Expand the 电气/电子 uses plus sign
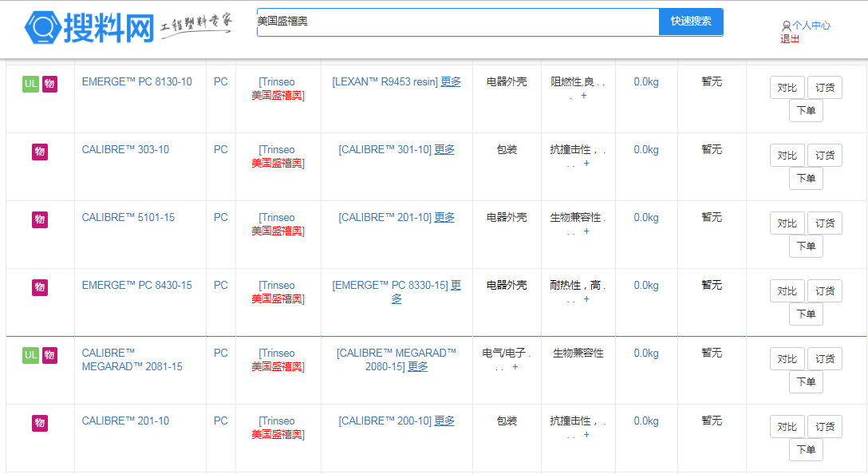The image size is (868, 474). pos(515,367)
